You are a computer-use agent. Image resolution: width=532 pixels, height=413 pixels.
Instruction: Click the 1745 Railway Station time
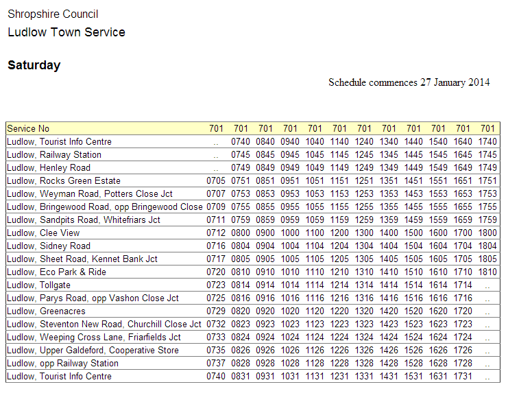[487, 155]
